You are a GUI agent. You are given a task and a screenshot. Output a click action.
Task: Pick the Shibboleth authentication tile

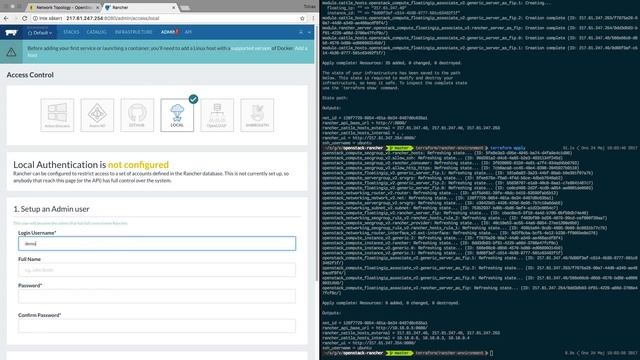click(x=257, y=115)
